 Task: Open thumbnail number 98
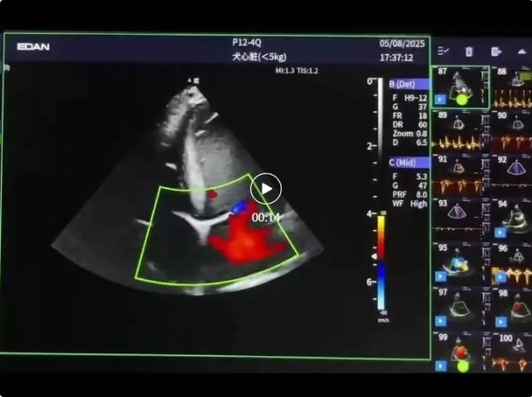coord(512,307)
